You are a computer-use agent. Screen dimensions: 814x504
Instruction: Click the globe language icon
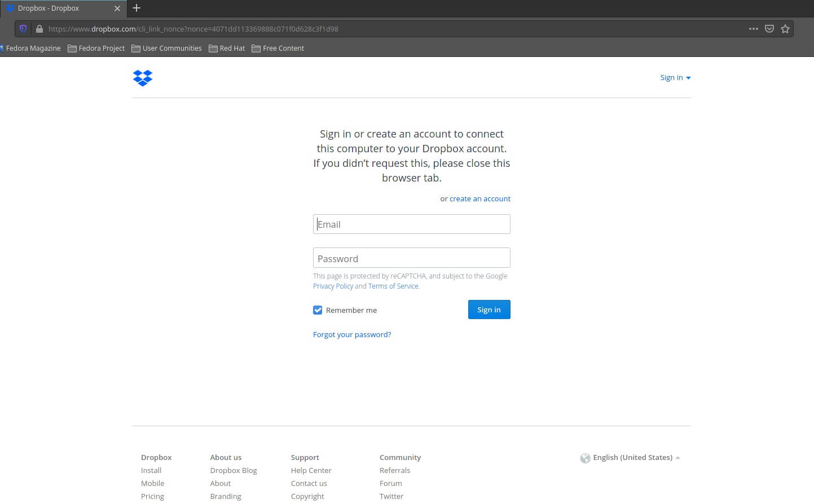click(x=585, y=458)
